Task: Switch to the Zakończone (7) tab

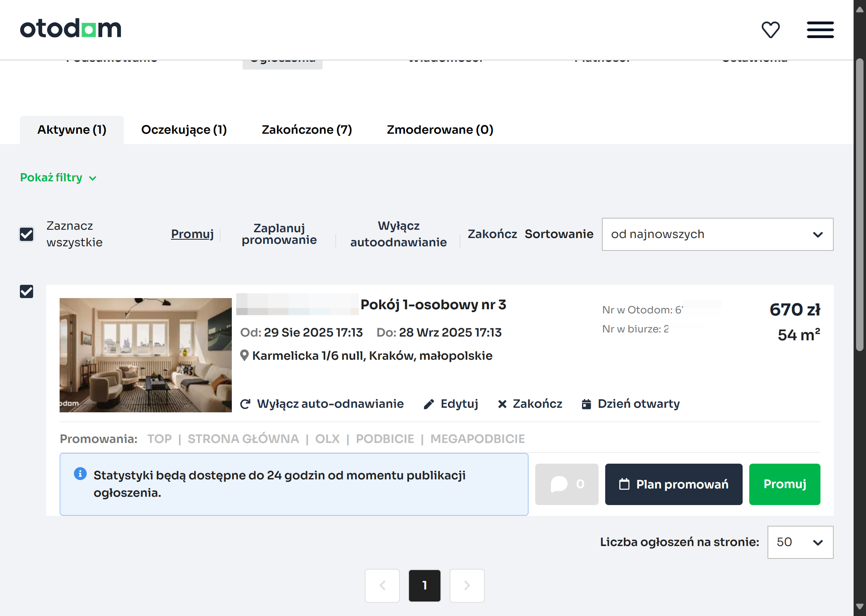Action: click(307, 130)
